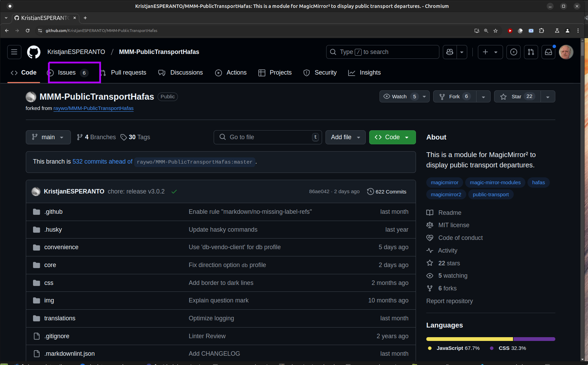Open browser extensions puzzle icon
The image size is (588, 365).
(542, 31)
